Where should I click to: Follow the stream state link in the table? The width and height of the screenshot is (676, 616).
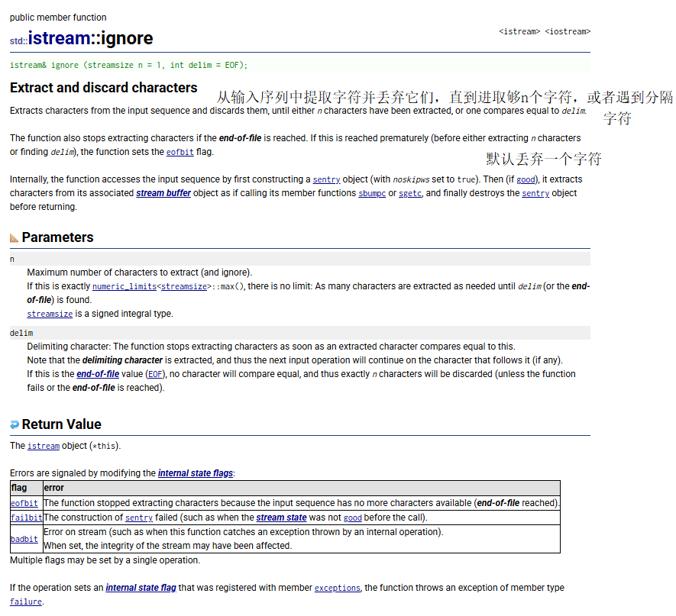[281, 518]
